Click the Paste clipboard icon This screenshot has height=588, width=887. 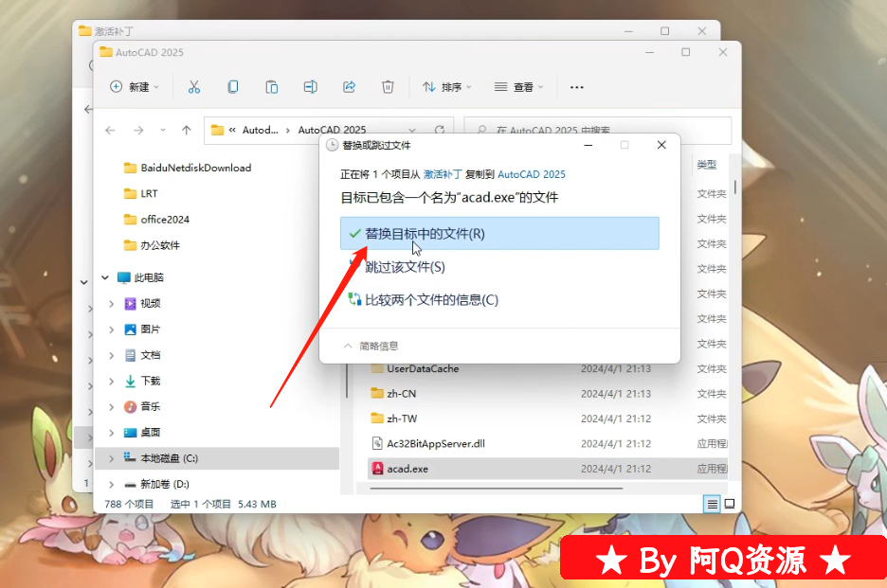click(272, 86)
